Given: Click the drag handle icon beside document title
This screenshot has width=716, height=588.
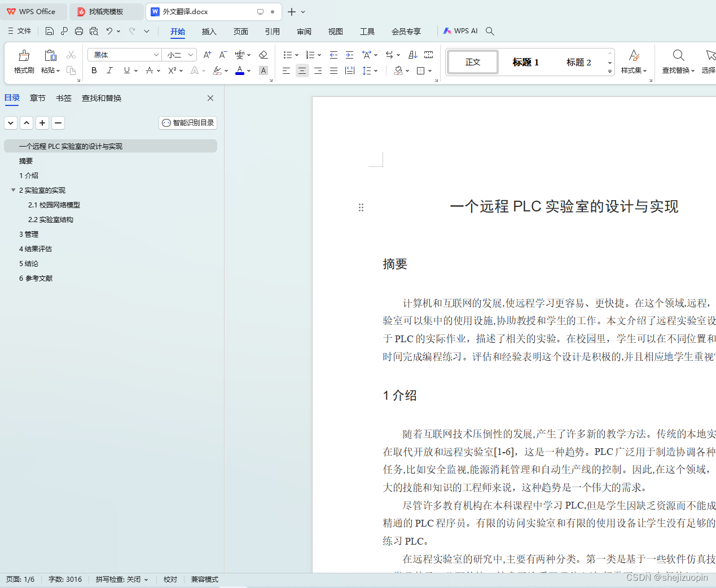Looking at the screenshot, I should pyautogui.click(x=361, y=207).
